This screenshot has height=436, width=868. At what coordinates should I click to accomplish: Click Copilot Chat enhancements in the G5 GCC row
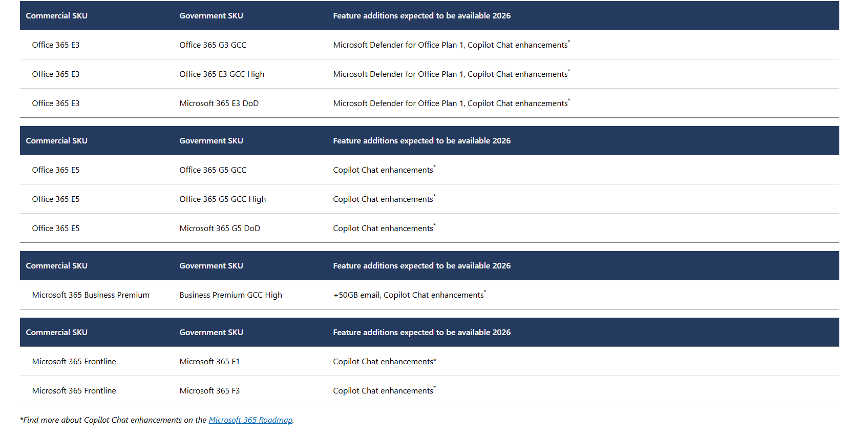[x=384, y=170]
